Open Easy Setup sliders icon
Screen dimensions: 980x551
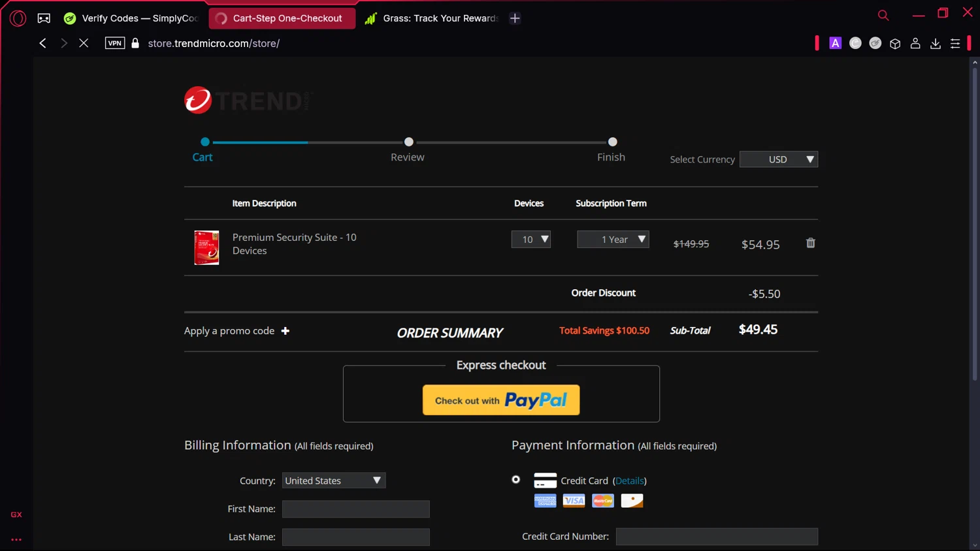955,44
